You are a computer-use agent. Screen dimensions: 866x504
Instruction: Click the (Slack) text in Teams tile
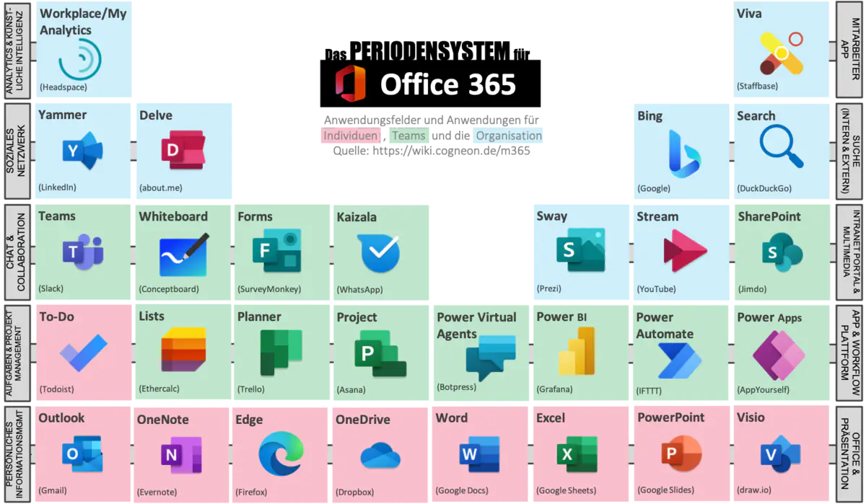[x=51, y=288]
